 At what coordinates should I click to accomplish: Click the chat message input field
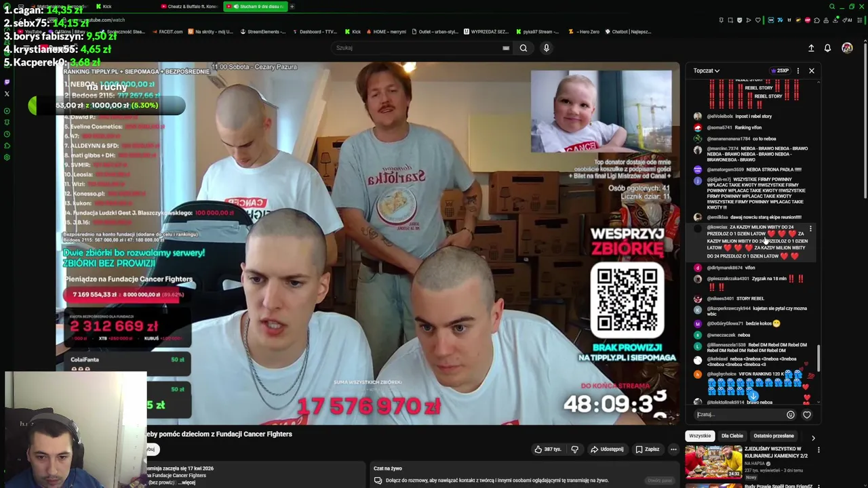[738, 415]
